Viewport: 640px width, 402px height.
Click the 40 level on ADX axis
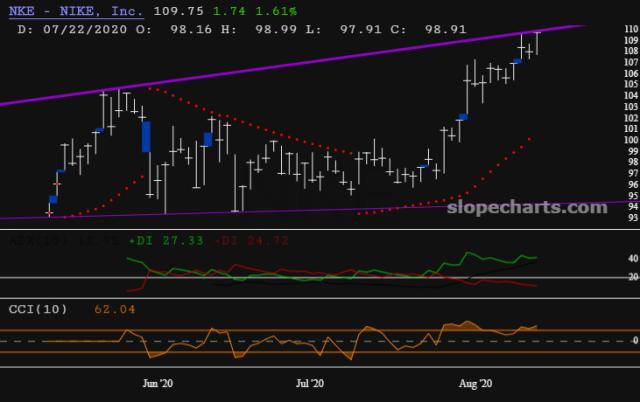click(x=632, y=258)
